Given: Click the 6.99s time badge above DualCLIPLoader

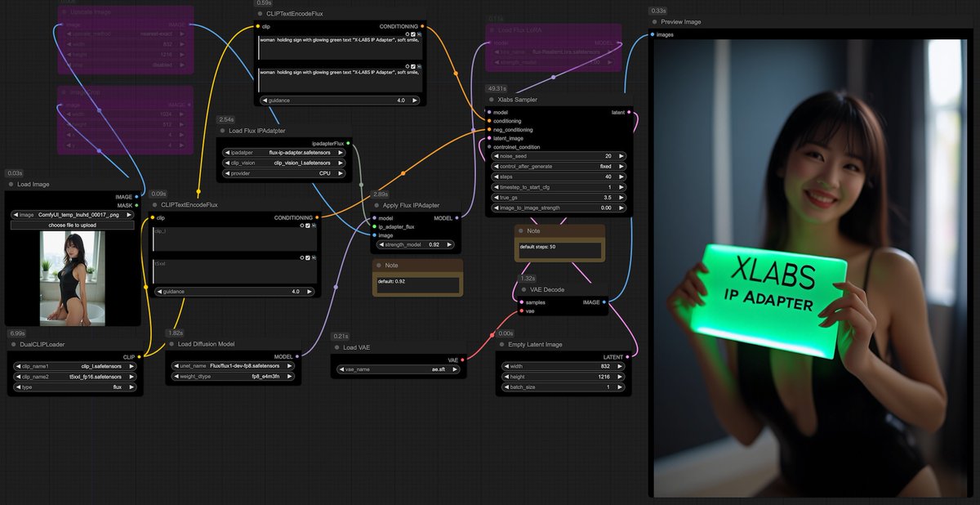Looking at the screenshot, I should coord(17,333).
